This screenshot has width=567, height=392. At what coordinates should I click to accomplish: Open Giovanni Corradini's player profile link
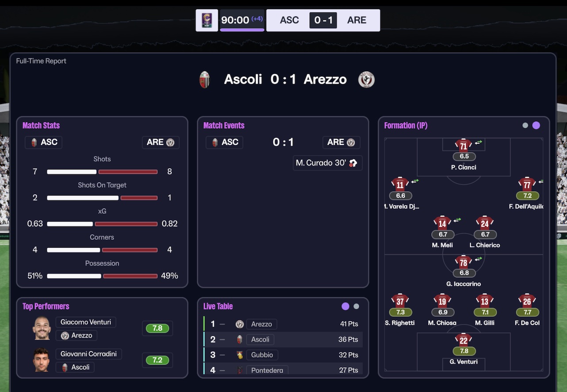pos(89,354)
